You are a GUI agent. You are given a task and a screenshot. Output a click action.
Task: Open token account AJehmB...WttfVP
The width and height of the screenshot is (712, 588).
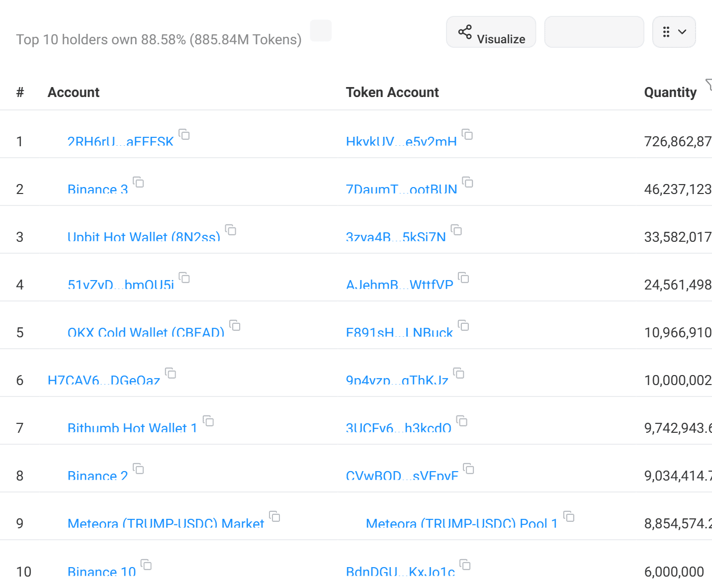coord(400,285)
